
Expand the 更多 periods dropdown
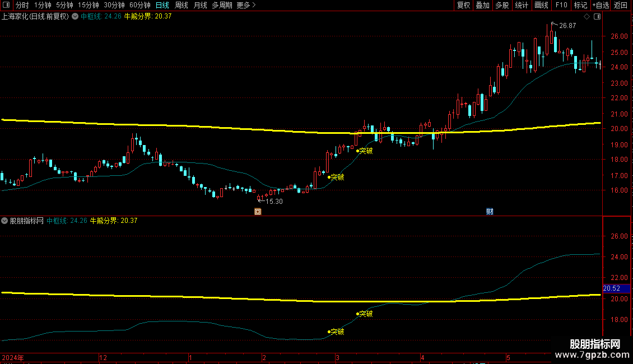(x=246, y=5)
